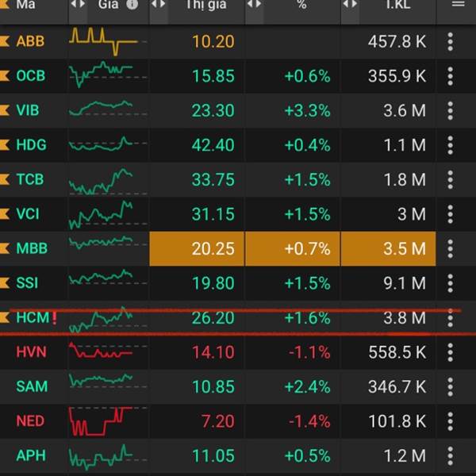The height and width of the screenshot is (476, 476).
Task: Click the VIB price 23.30
Action: [213, 111]
